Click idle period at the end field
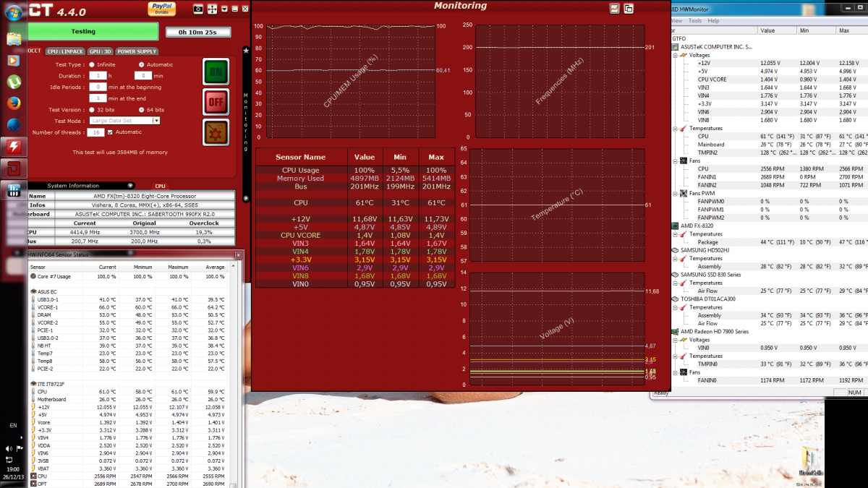 (98, 98)
